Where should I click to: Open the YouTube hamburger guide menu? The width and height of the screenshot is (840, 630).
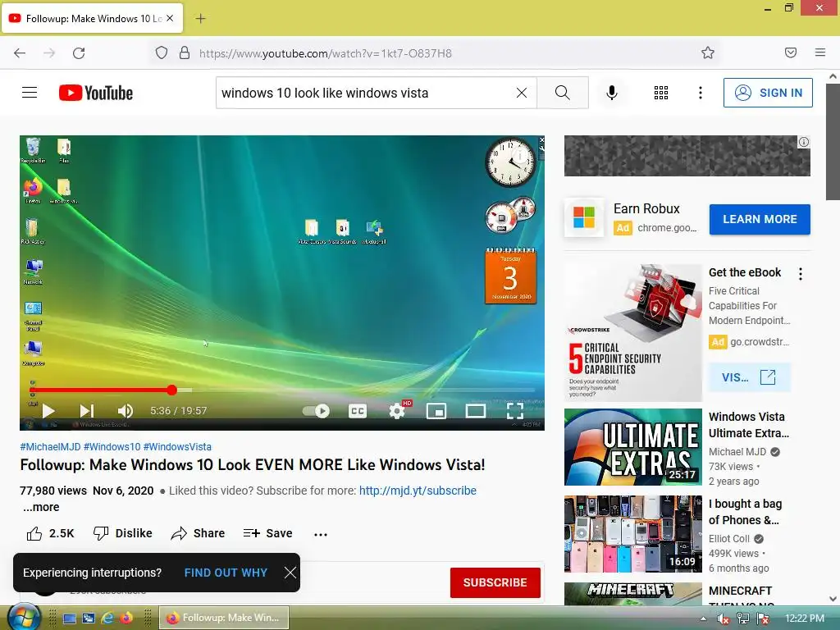click(x=30, y=93)
